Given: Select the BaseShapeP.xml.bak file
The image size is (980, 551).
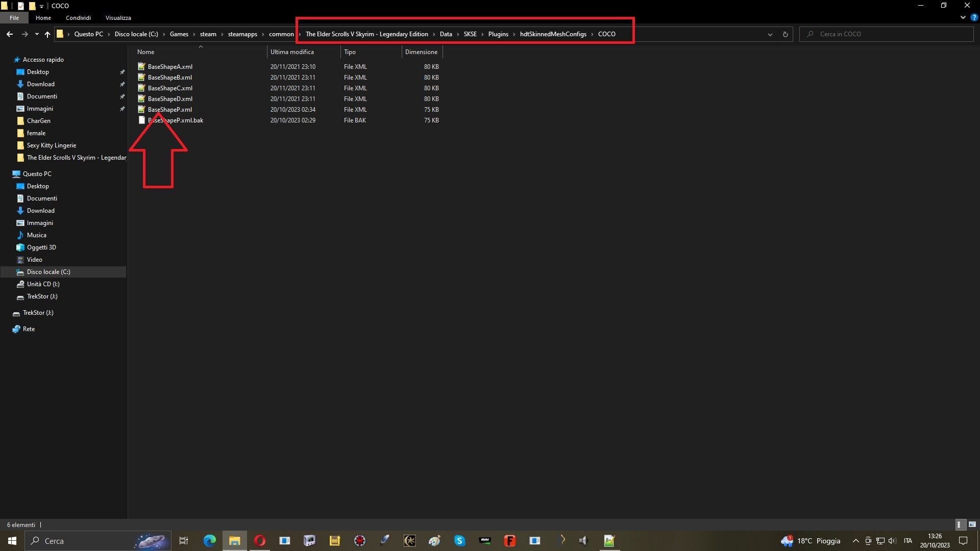Looking at the screenshot, I should click(x=175, y=120).
